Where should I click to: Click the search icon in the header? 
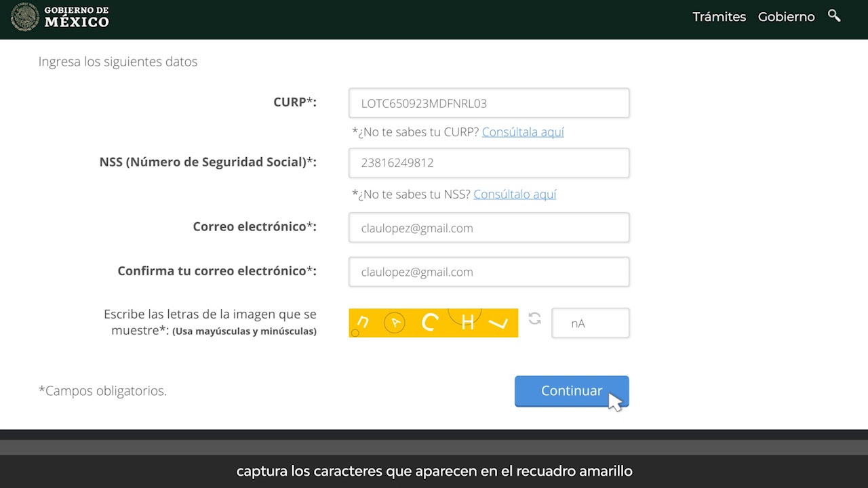834,16
